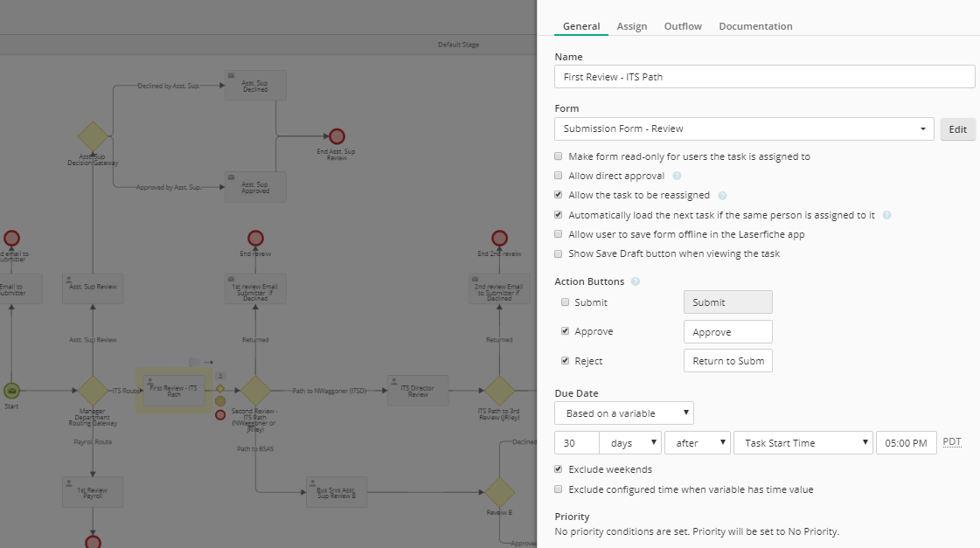The image size is (980, 548).
Task: Click the red end event below First Review node
Action: 220,414
